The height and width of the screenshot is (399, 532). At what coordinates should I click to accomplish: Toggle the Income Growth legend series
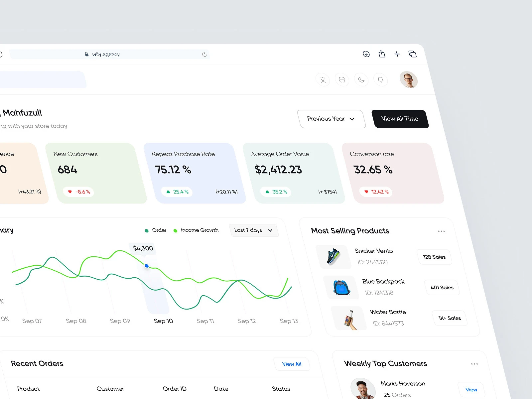click(x=196, y=230)
